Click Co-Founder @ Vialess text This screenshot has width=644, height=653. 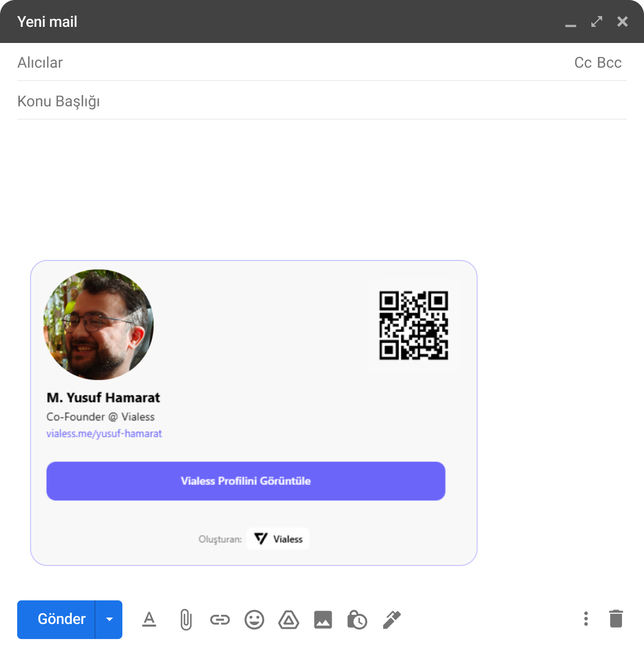pos(100,417)
